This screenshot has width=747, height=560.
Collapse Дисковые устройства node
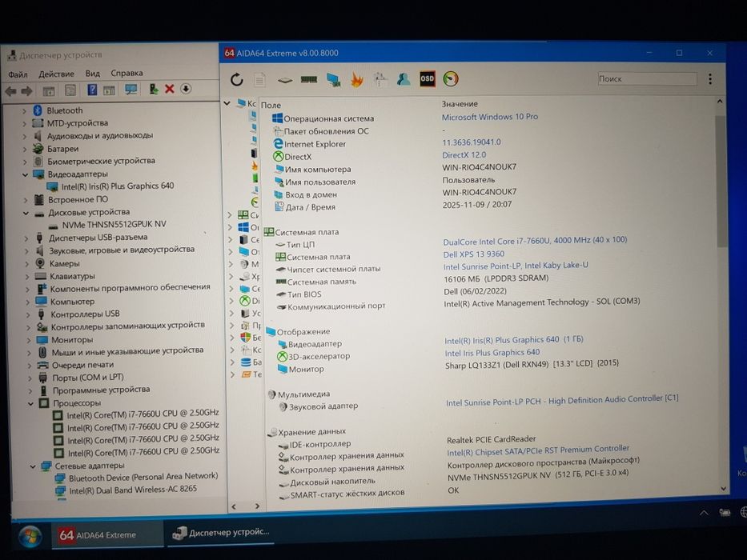tap(26, 213)
